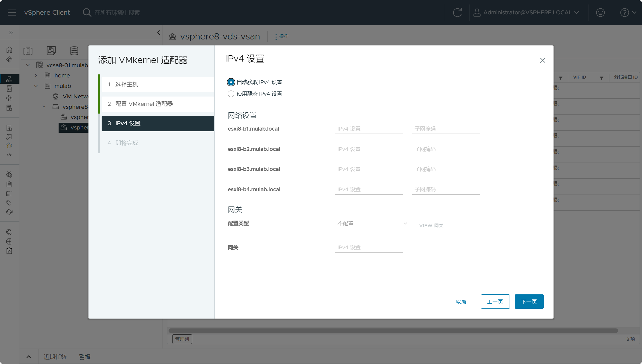The height and width of the screenshot is (364, 642).
Task: Open the help question mark menu
Action: point(628,13)
